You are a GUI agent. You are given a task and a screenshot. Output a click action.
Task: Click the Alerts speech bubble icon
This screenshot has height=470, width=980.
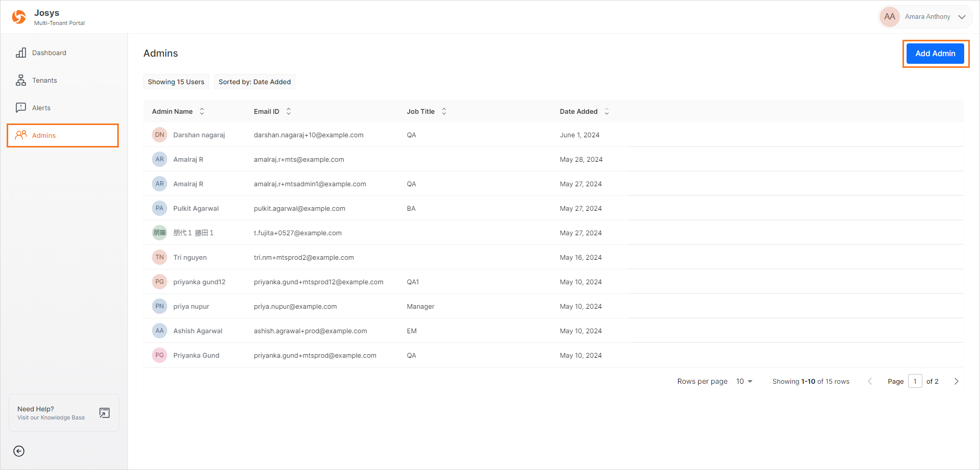click(x=21, y=108)
